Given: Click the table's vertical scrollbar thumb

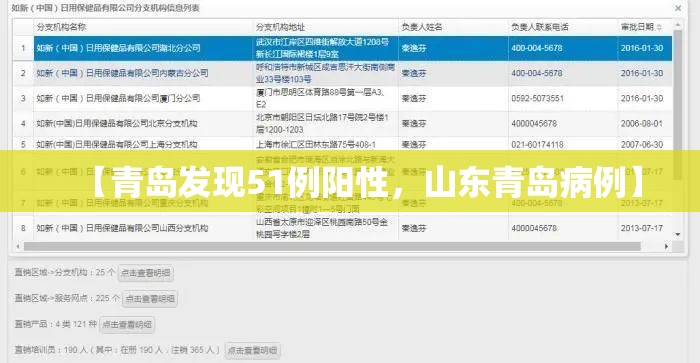Looking at the screenshot, I should tap(678, 105).
